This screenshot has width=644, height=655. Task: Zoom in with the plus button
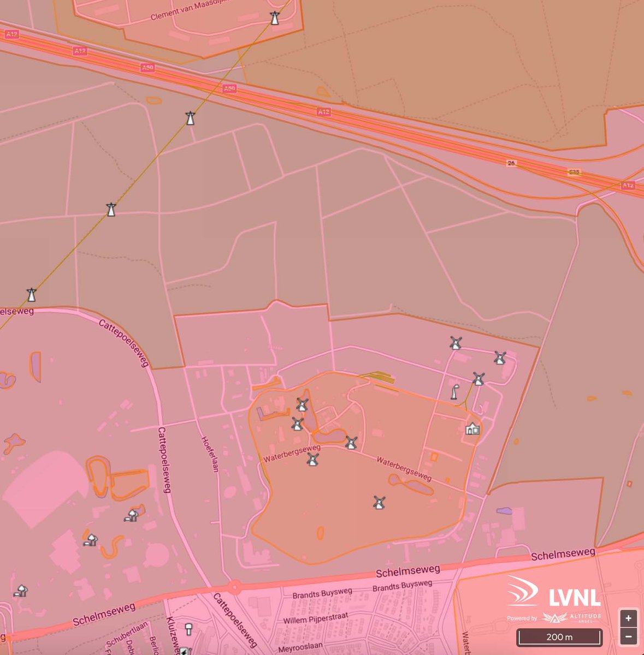pos(628,618)
